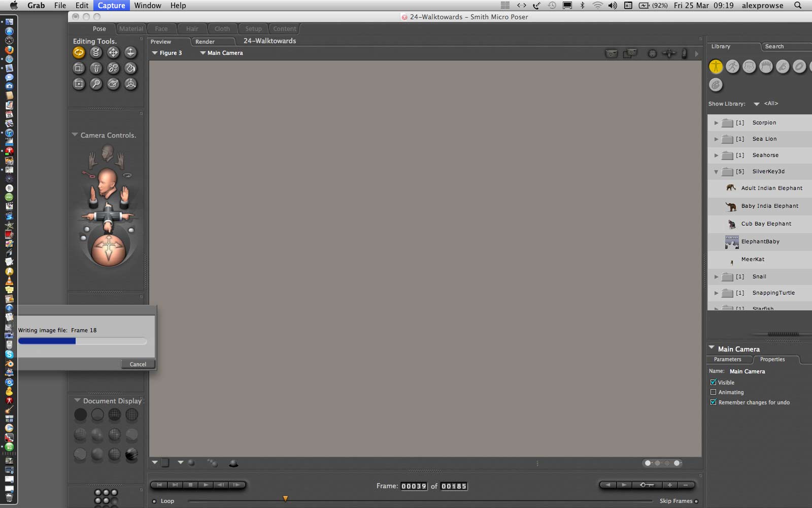
Task: Toggle Remember changes for undo checkbox
Action: (x=713, y=402)
